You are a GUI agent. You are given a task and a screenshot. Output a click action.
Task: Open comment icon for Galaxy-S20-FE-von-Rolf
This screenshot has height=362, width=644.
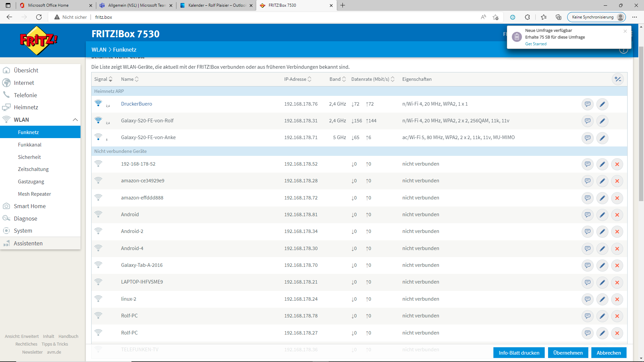587,121
